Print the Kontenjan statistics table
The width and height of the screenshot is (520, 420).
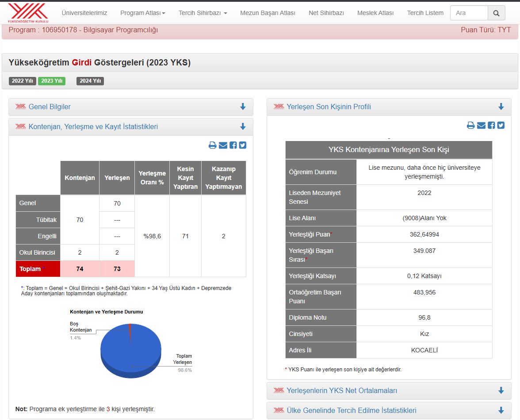(x=213, y=145)
